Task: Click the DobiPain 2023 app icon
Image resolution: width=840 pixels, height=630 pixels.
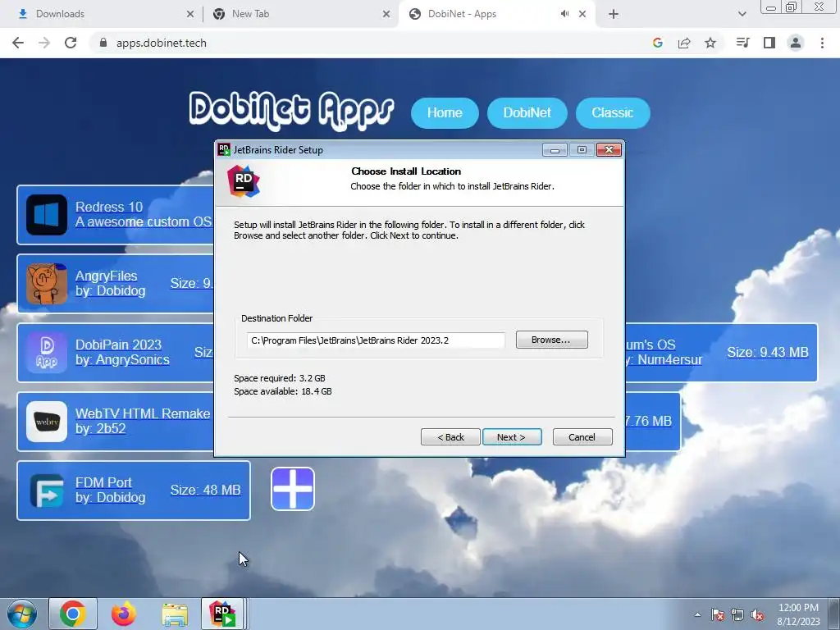Action: click(47, 353)
